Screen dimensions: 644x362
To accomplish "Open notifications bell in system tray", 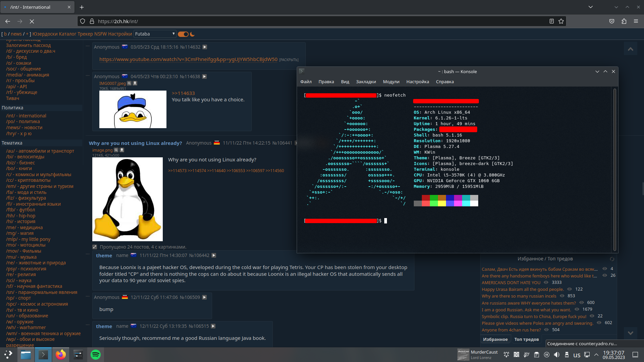I will point(506,355).
